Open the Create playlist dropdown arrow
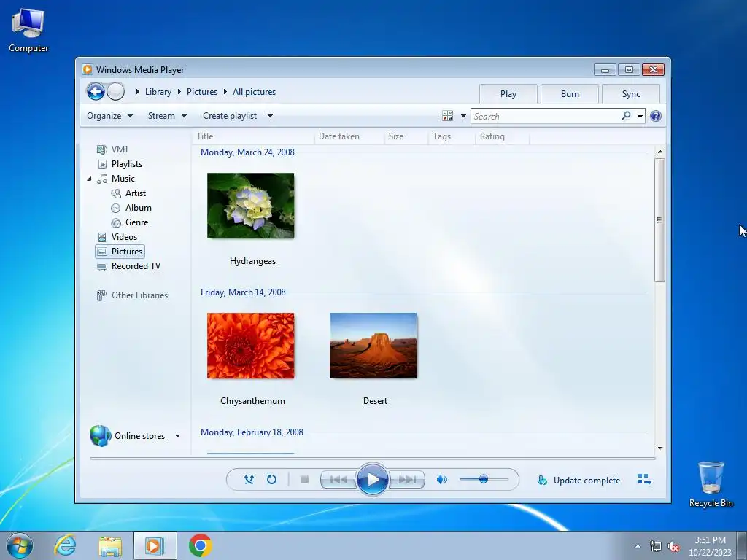747x560 pixels. click(x=270, y=116)
